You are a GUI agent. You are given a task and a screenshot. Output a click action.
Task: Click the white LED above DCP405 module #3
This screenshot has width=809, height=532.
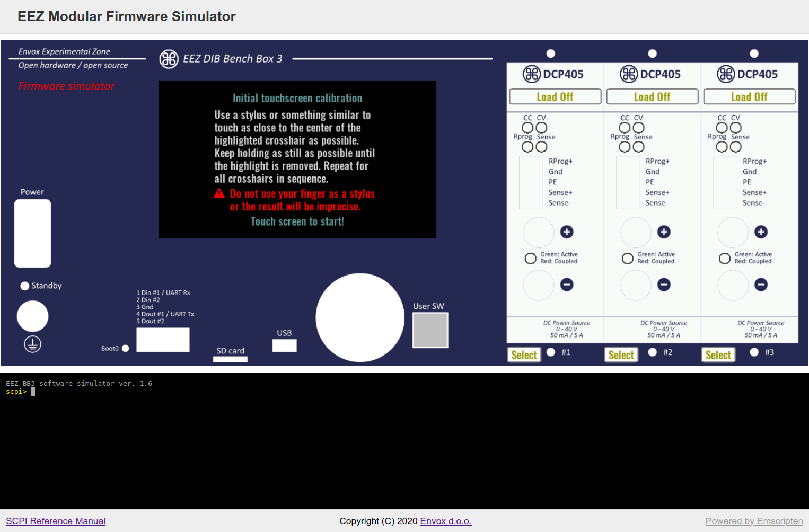754,54
